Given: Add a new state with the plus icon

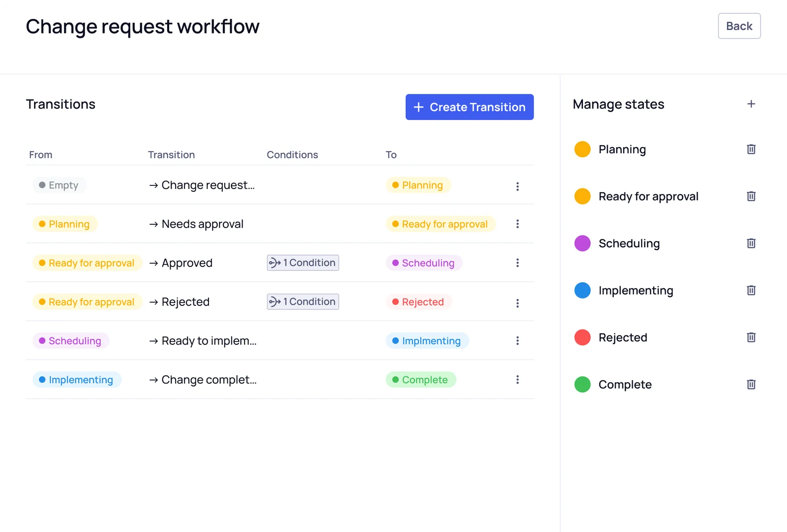Looking at the screenshot, I should pyautogui.click(x=751, y=104).
